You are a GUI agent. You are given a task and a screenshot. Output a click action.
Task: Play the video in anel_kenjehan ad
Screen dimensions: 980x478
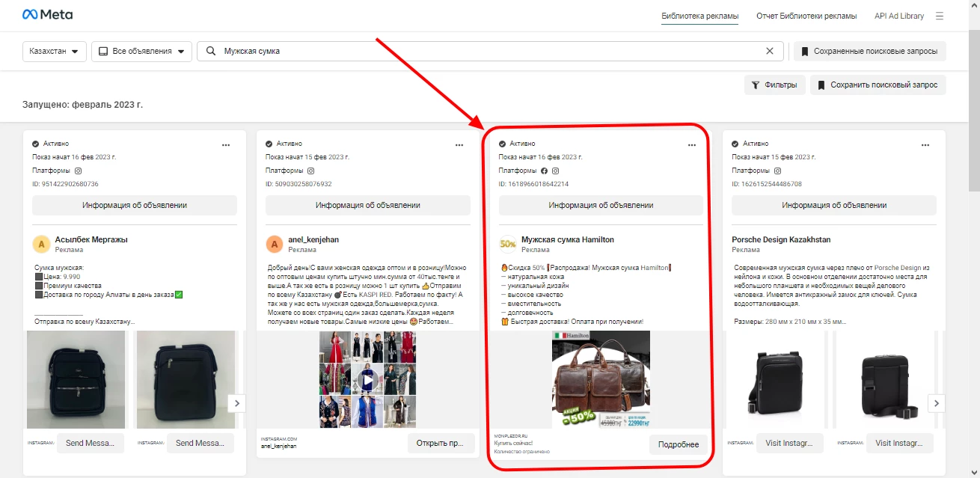click(367, 382)
